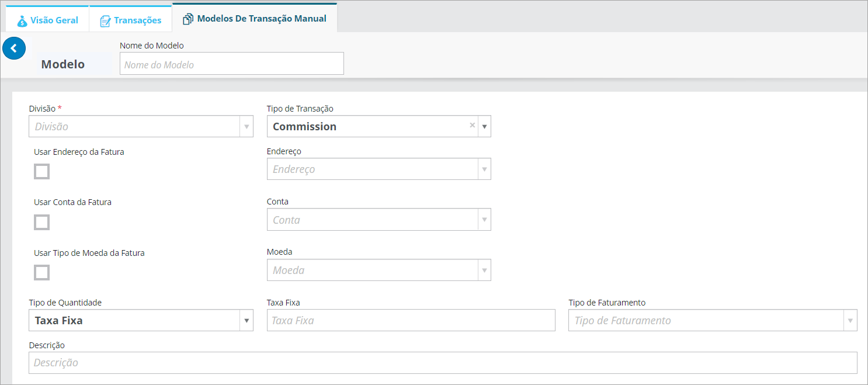Toggle Usar Tipo de Moeda da Fatura
The width and height of the screenshot is (868, 385).
point(42,272)
